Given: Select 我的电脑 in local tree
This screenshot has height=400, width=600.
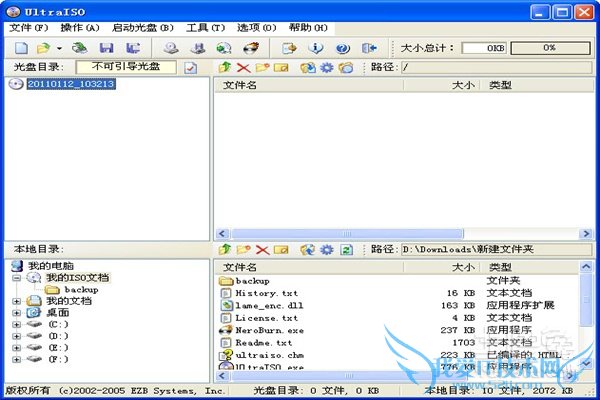Looking at the screenshot, I should click(x=51, y=266).
